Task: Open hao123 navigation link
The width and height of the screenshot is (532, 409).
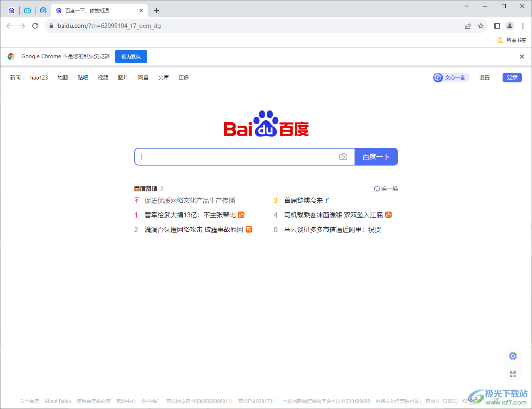Action: click(39, 78)
